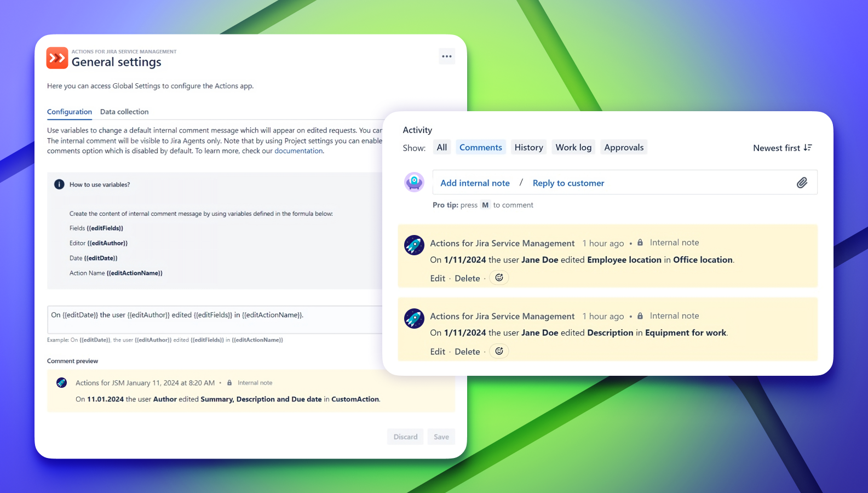Click the {{editActionName}} variable text

pyautogui.click(x=134, y=273)
